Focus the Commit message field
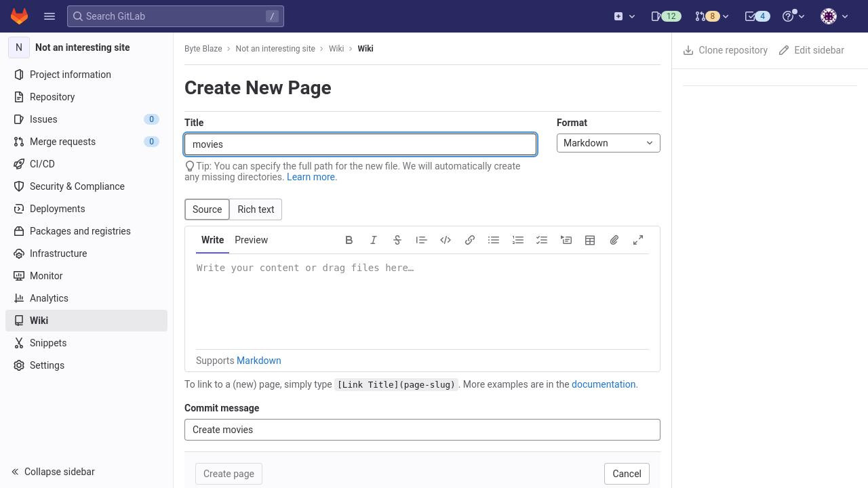Viewport: 868px width, 488px height. [422, 430]
